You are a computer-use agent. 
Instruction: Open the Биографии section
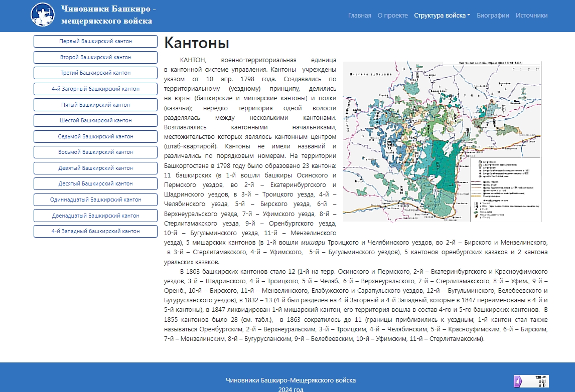(493, 16)
